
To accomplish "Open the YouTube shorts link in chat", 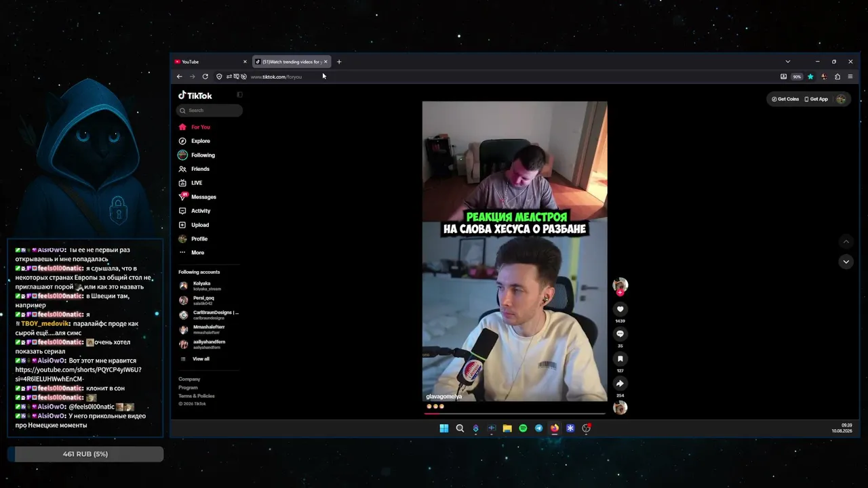I will (x=79, y=374).
